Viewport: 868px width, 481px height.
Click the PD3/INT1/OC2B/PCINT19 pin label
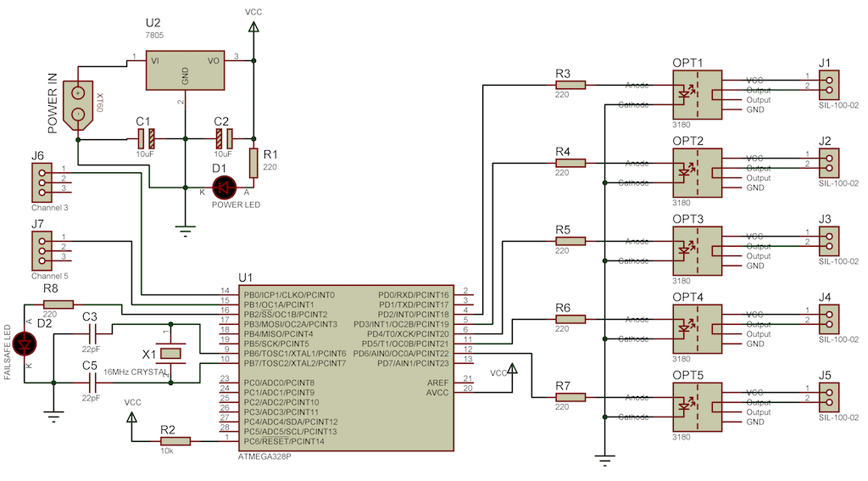coord(401,324)
